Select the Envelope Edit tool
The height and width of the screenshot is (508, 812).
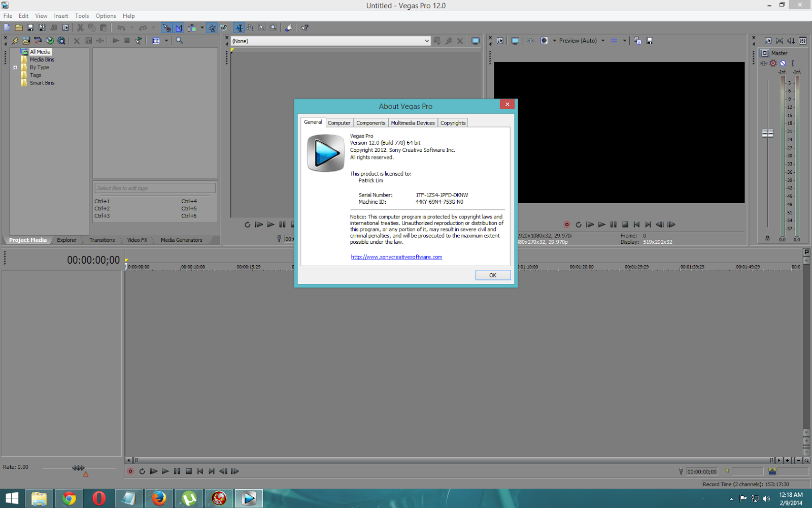click(250, 28)
